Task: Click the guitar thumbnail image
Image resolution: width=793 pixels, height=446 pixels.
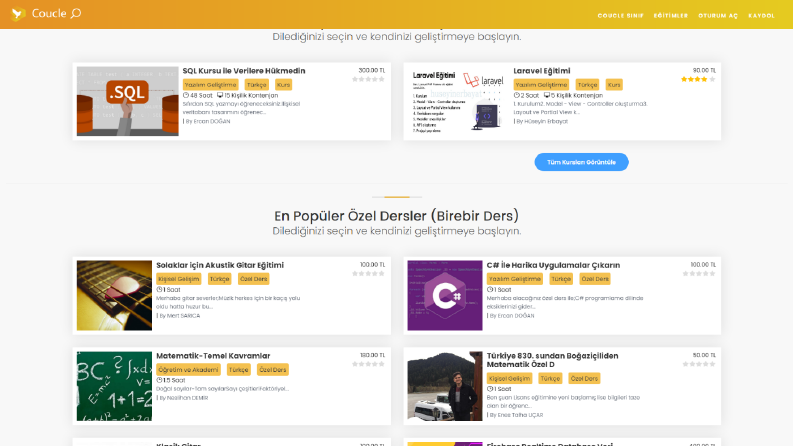Action: (x=114, y=295)
